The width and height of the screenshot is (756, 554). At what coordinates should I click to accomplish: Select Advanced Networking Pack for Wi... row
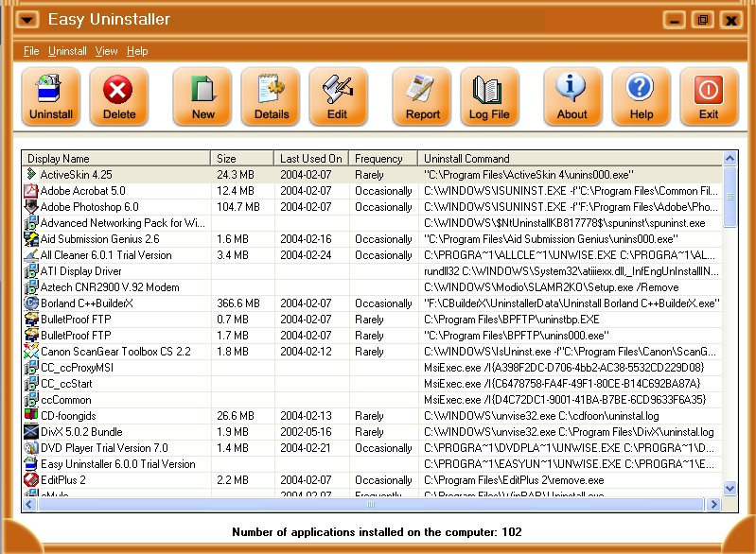(372, 222)
